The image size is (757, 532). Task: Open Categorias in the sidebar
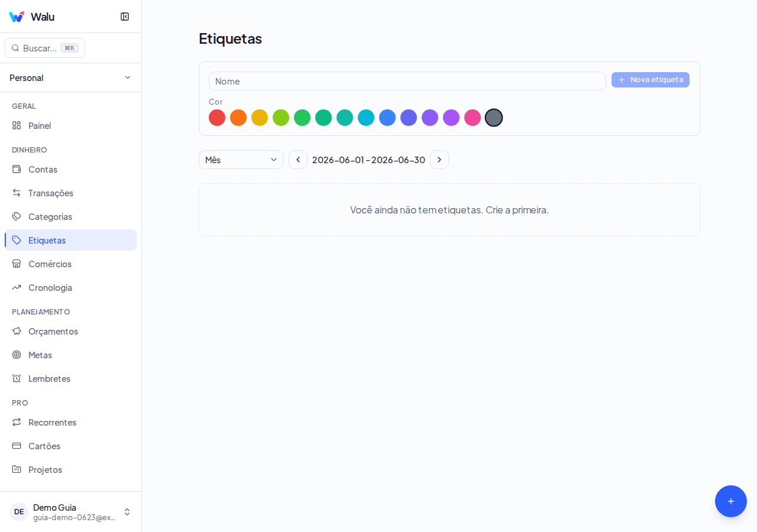click(70, 216)
